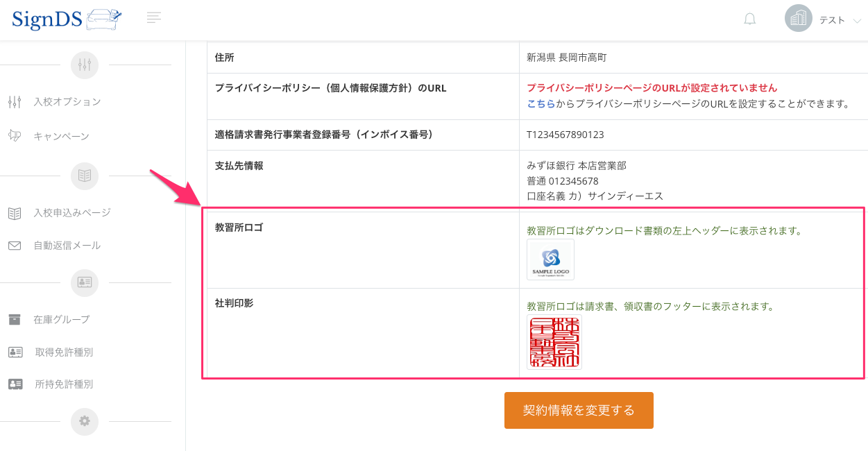
Task: Click the megaphone campaign icon
Action: [15, 136]
